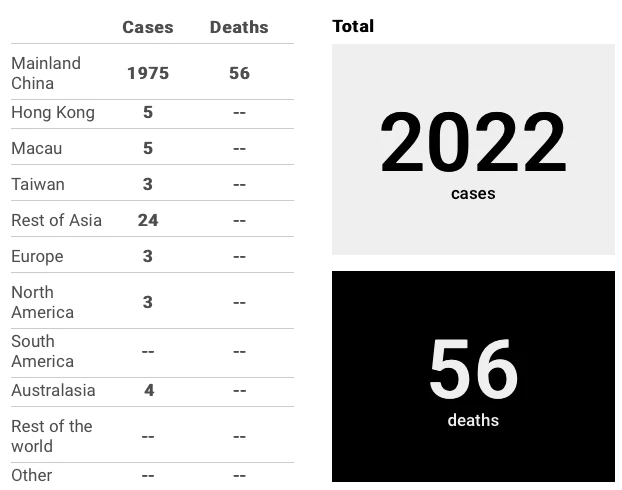Click the Macau row label
The image size is (622, 490).
coord(37,148)
